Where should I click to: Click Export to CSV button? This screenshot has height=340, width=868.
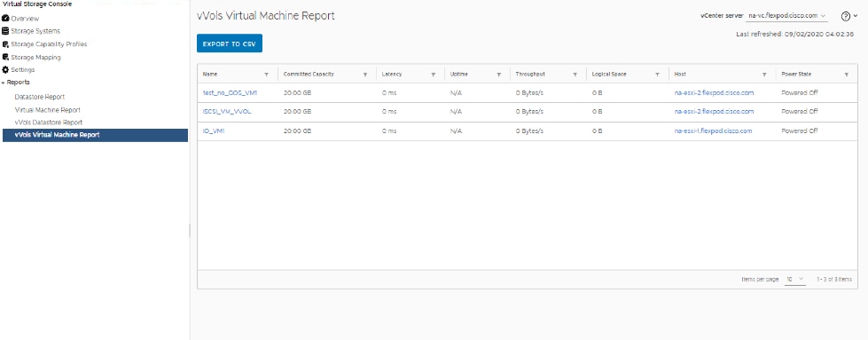tap(229, 43)
